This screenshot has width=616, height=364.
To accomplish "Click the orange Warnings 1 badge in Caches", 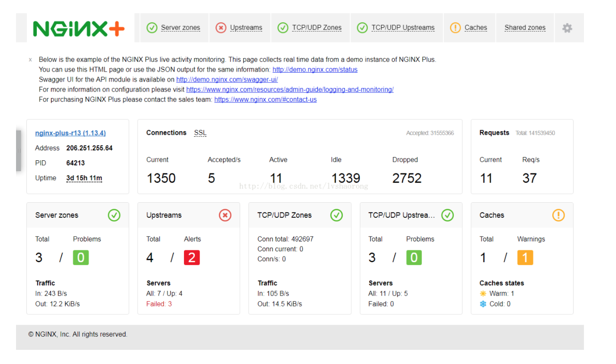I will pyautogui.click(x=525, y=258).
